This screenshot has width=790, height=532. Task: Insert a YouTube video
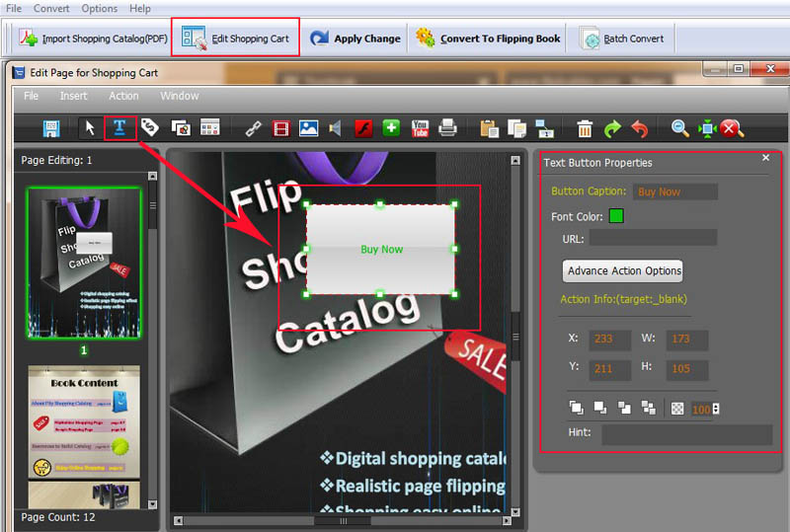420,128
